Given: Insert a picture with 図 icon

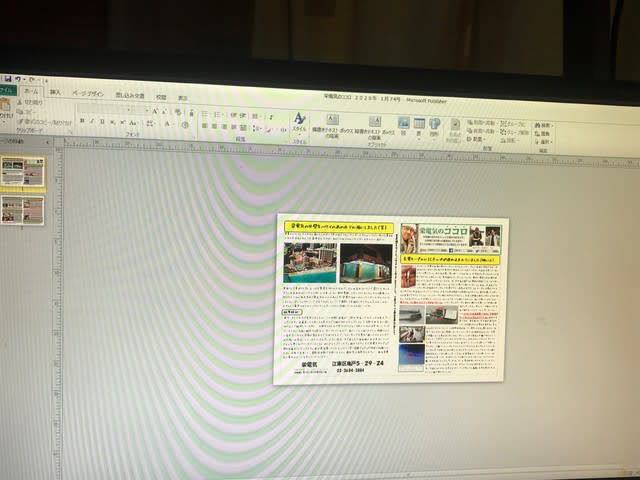Looking at the screenshot, I should pos(403,127).
